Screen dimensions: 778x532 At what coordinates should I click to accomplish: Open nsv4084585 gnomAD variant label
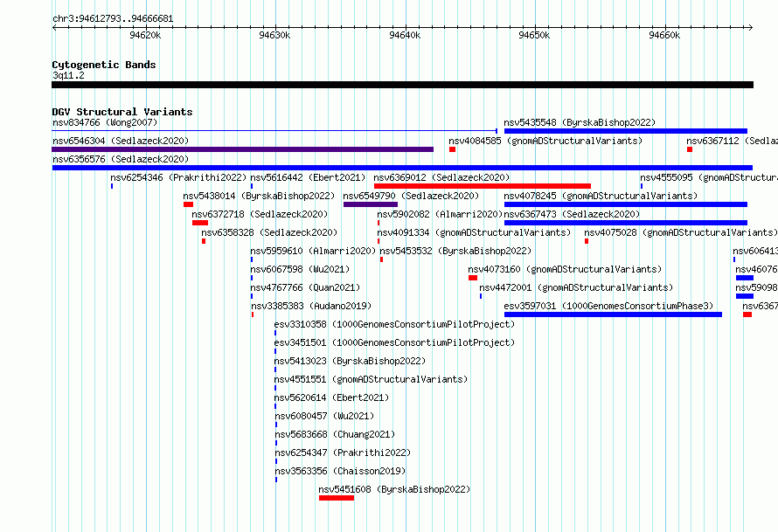[x=545, y=141]
